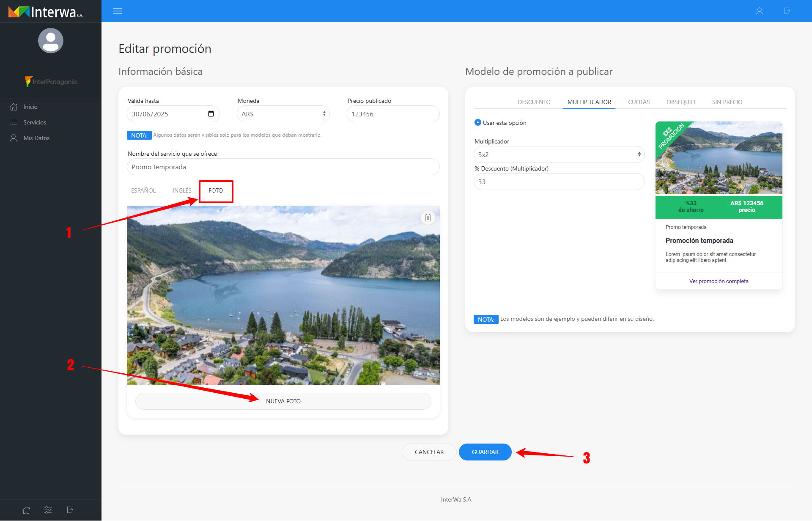812x521 pixels.
Task: Click the Promoción temporada card title
Action: [x=700, y=240]
